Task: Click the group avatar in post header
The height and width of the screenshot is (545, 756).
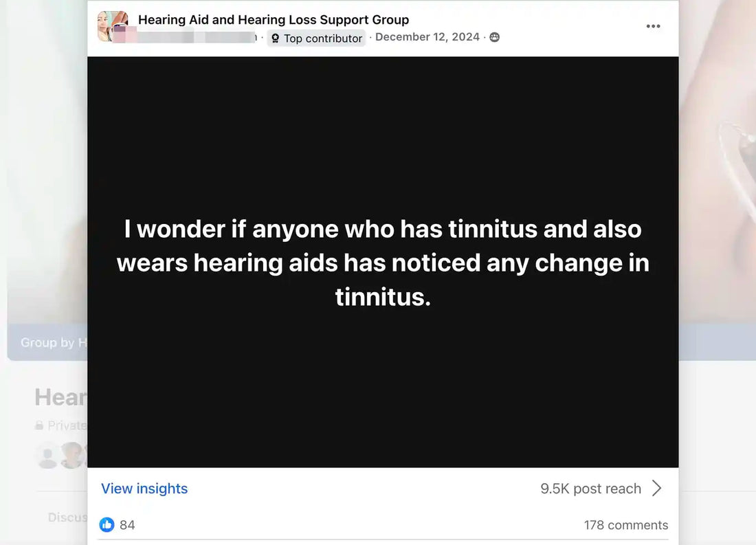Action: pos(113,27)
